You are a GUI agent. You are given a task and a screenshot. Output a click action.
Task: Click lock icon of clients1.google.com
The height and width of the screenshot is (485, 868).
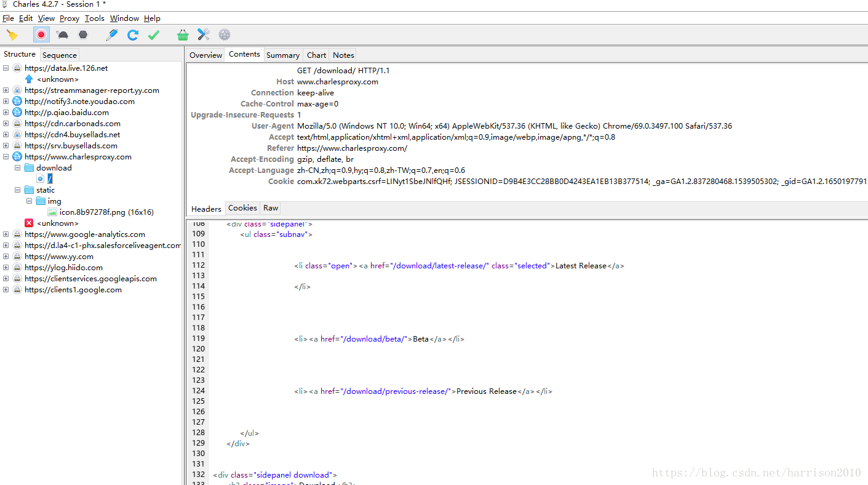pos(17,290)
